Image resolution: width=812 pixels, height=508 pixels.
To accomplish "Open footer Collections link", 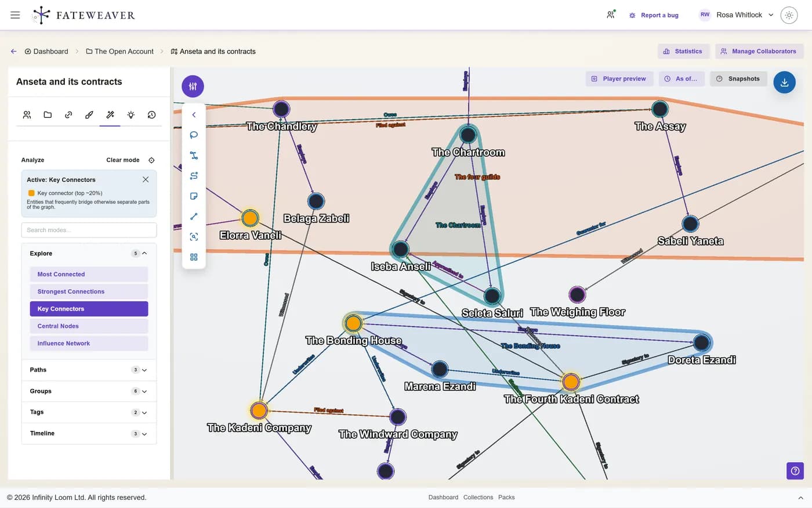I will point(478,498).
